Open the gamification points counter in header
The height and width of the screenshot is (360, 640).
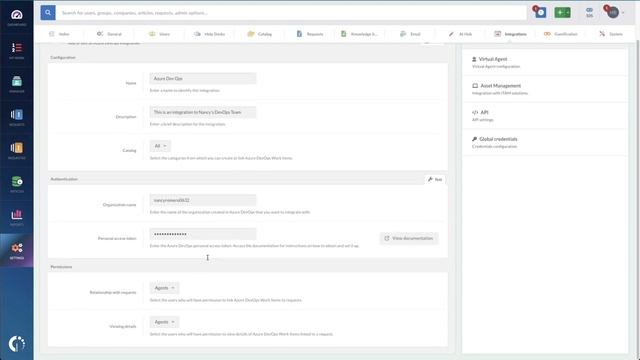click(x=589, y=12)
